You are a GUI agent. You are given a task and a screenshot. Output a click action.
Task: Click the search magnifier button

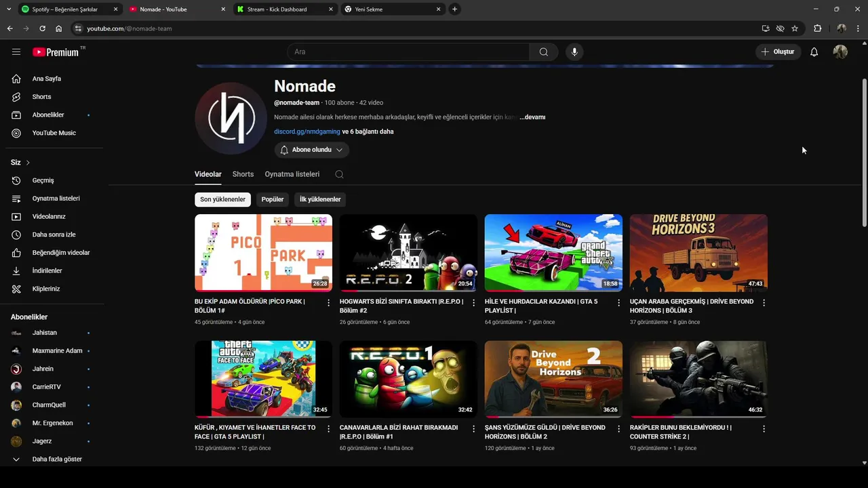pos(544,52)
